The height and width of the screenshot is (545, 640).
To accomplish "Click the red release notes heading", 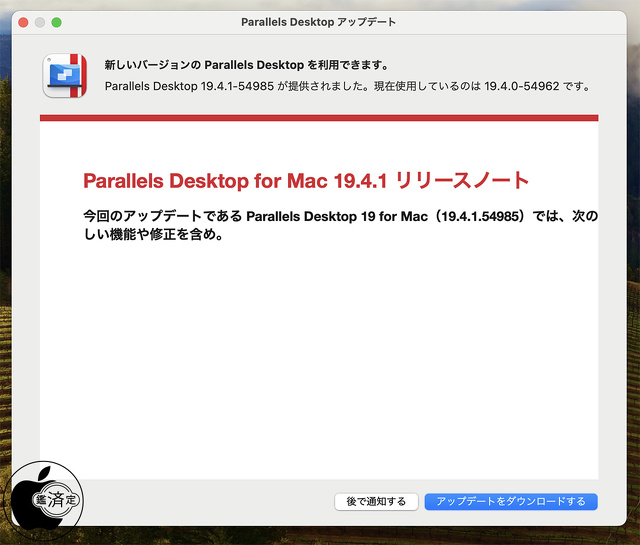I will pyautogui.click(x=306, y=180).
